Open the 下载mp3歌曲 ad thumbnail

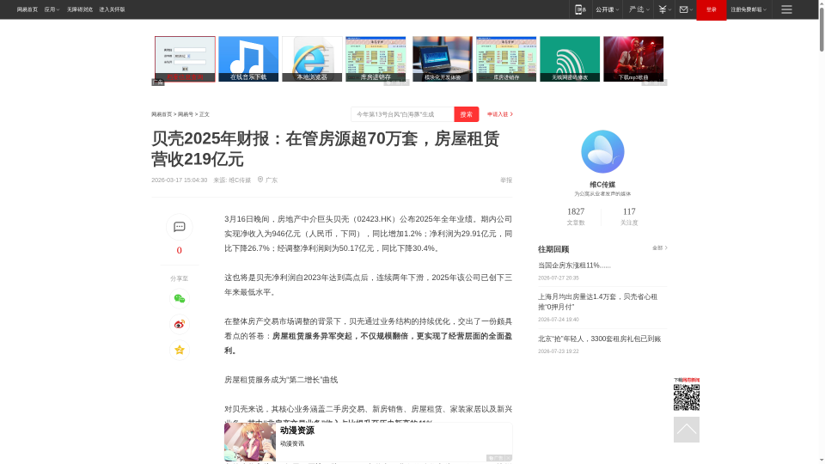(633, 58)
